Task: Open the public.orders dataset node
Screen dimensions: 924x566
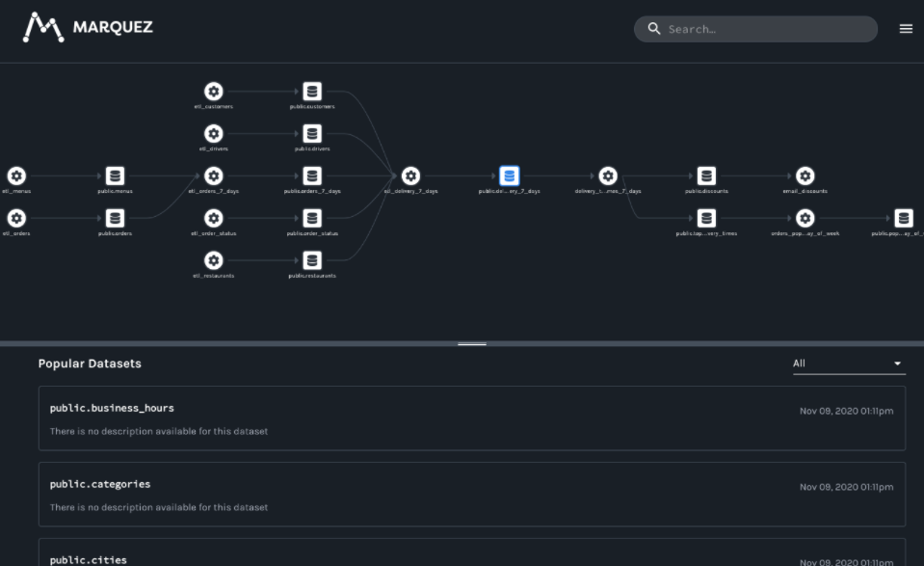Action: [115, 218]
